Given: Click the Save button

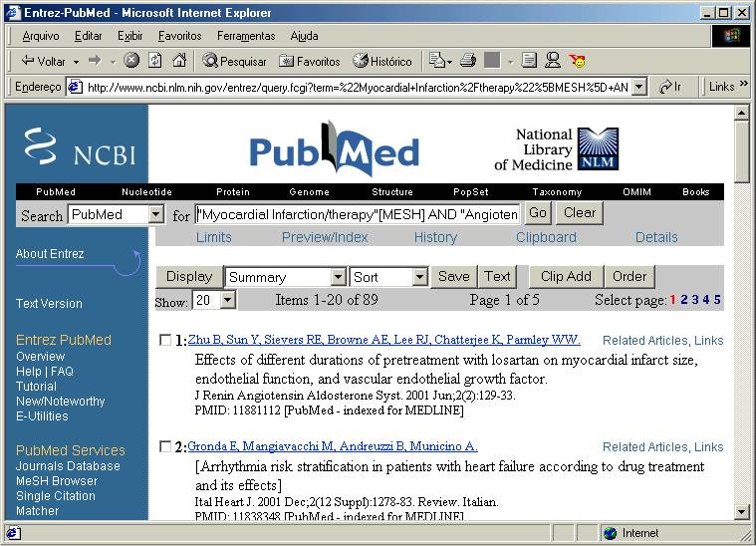Looking at the screenshot, I should click(453, 276).
